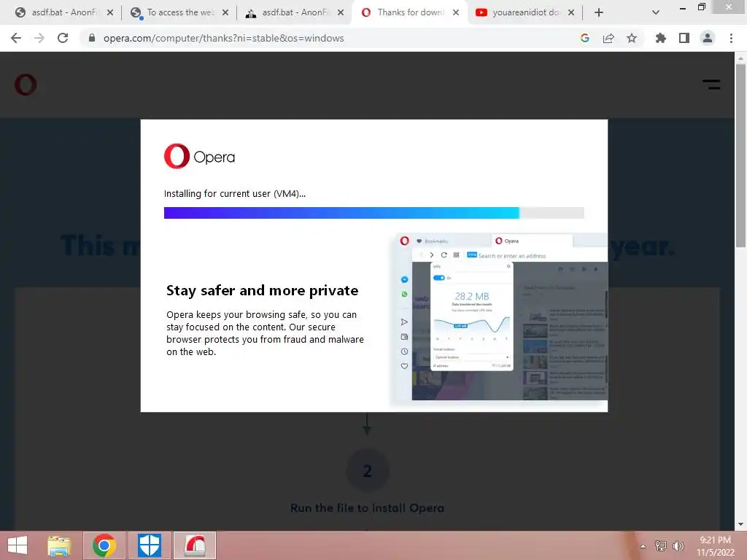Toggle the Chrome side panel

pos(684,38)
